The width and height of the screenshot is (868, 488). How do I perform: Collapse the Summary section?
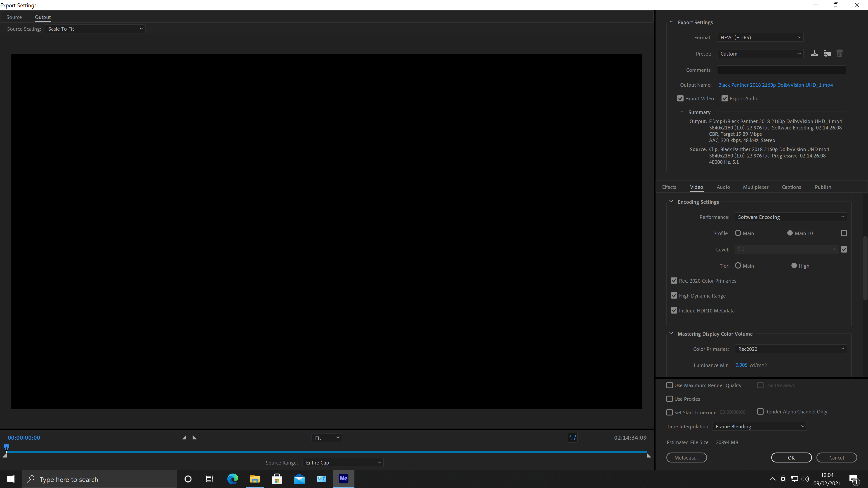682,112
